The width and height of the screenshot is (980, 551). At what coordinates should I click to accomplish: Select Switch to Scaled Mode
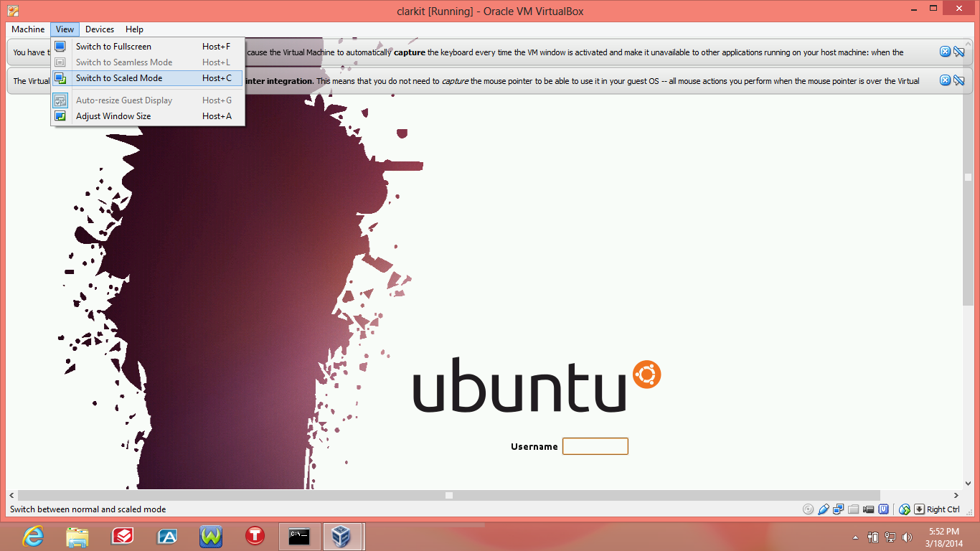click(147, 78)
